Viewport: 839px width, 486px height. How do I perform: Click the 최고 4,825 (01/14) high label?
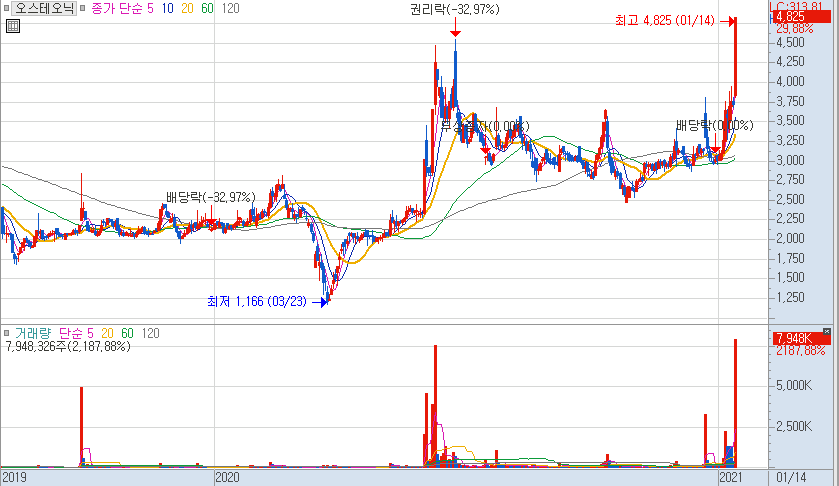click(x=665, y=21)
